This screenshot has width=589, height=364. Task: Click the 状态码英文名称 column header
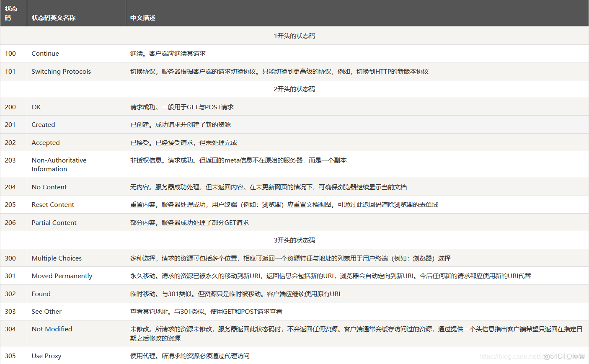(x=76, y=13)
